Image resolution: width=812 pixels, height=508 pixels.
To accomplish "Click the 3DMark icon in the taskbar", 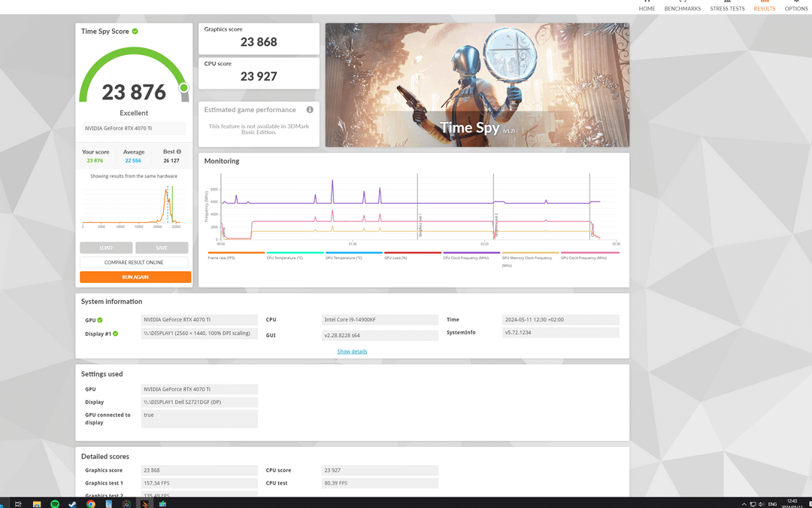I will coord(145,503).
